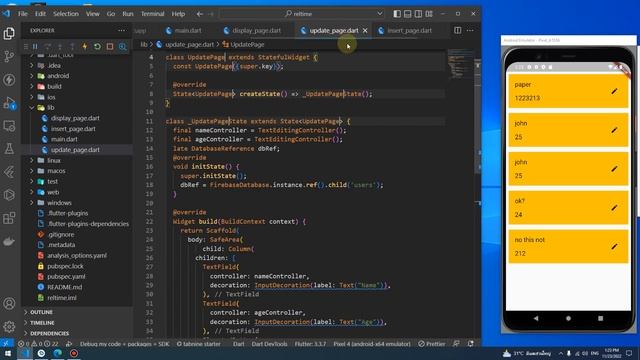Screen dimensions: 640x360
Task: Open Windows Start menu
Action: click(8, 353)
